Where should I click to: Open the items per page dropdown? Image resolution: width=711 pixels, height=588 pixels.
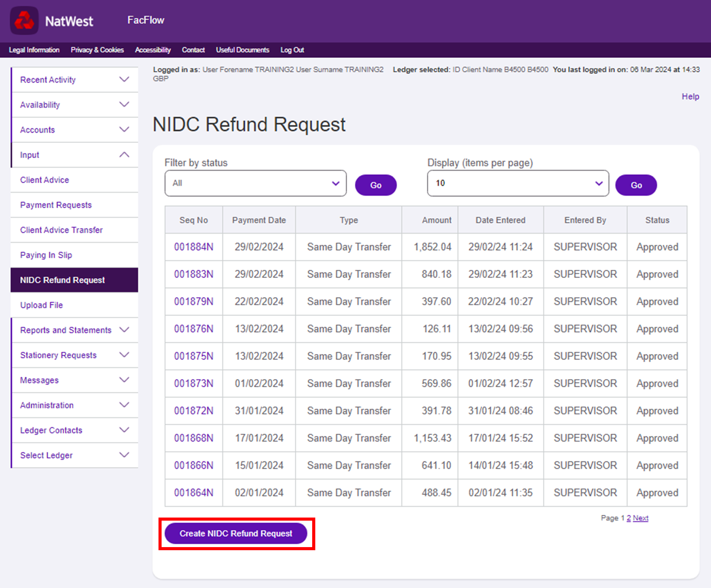518,183
